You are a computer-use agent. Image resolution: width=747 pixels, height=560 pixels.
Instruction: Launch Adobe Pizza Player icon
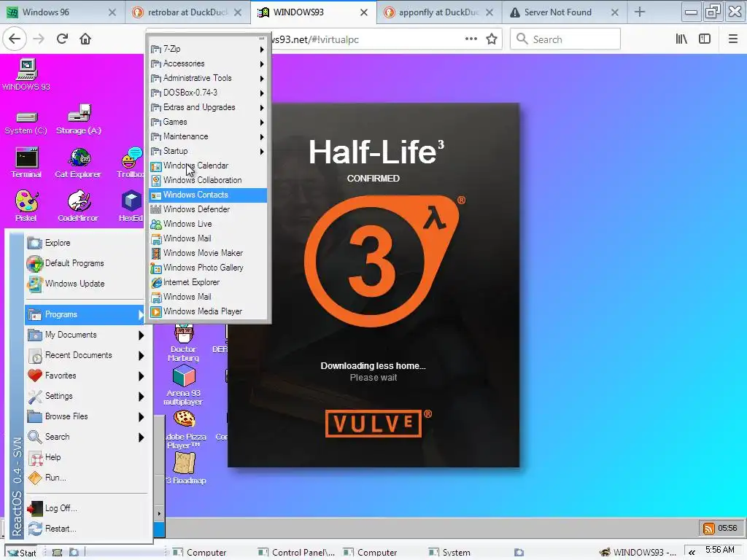point(185,430)
